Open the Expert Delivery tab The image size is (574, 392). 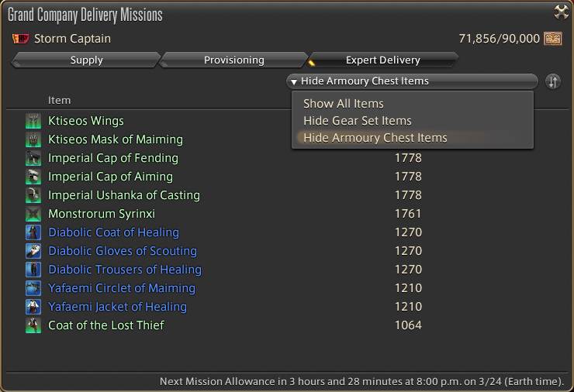[x=383, y=60]
